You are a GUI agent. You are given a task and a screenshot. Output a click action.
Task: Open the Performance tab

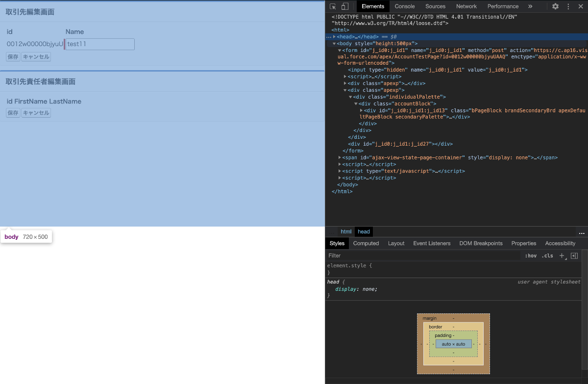click(503, 6)
